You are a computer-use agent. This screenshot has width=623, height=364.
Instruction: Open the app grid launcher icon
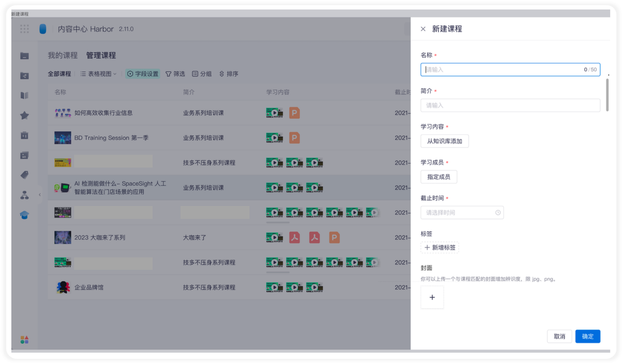coord(24,29)
